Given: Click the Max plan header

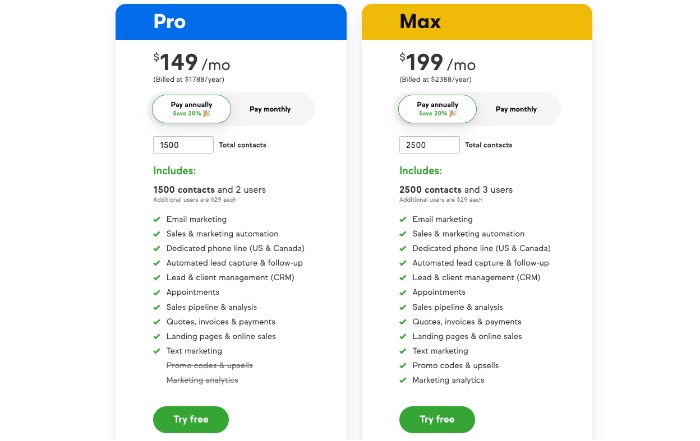Looking at the screenshot, I should 477,22.
